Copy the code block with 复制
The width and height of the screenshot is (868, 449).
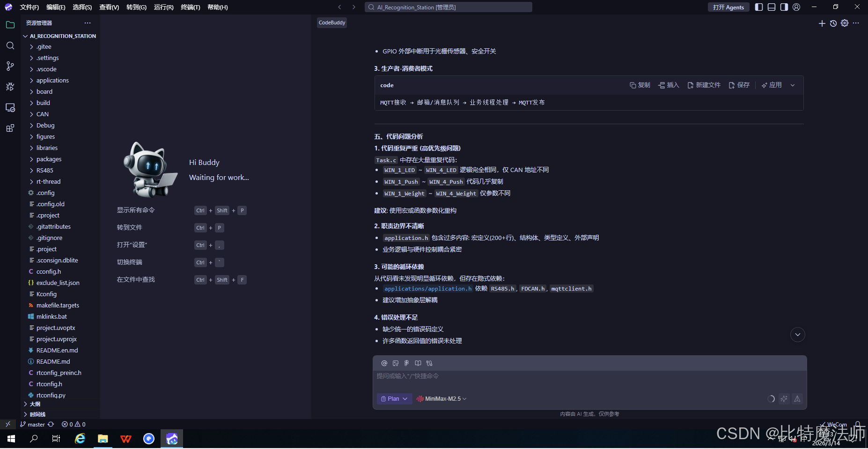tap(640, 85)
